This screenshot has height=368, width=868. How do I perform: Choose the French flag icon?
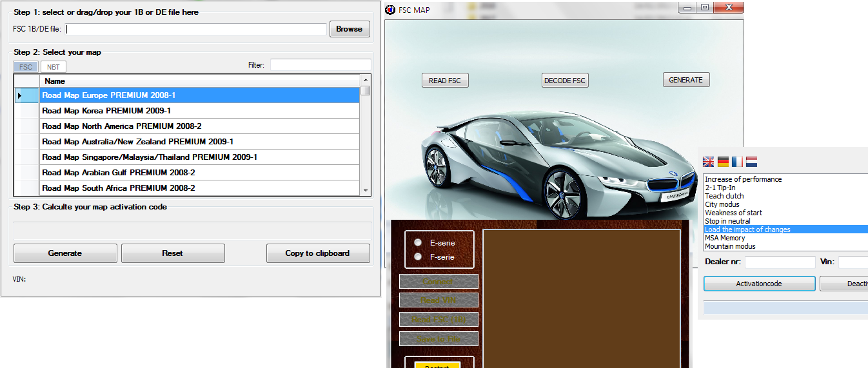pyautogui.click(x=737, y=162)
